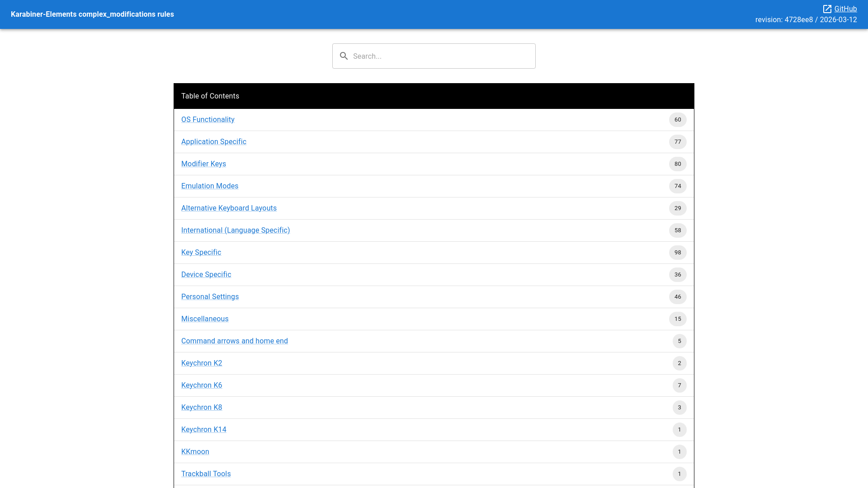The height and width of the screenshot is (488, 868).
Task: Click the 7 badge on Keychron K6 row
Action: pyautogui.click(x=679, y=385)
